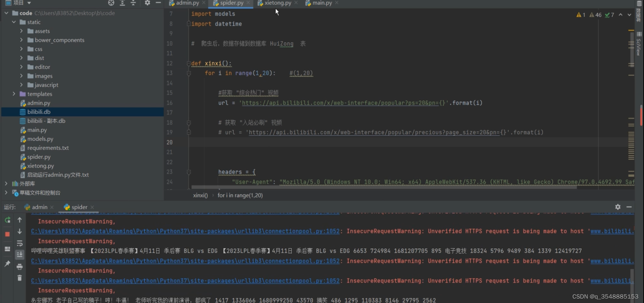Select main.py in project tree
The height and width of the screenshot is (303, 644).
(x=37, y=130)
